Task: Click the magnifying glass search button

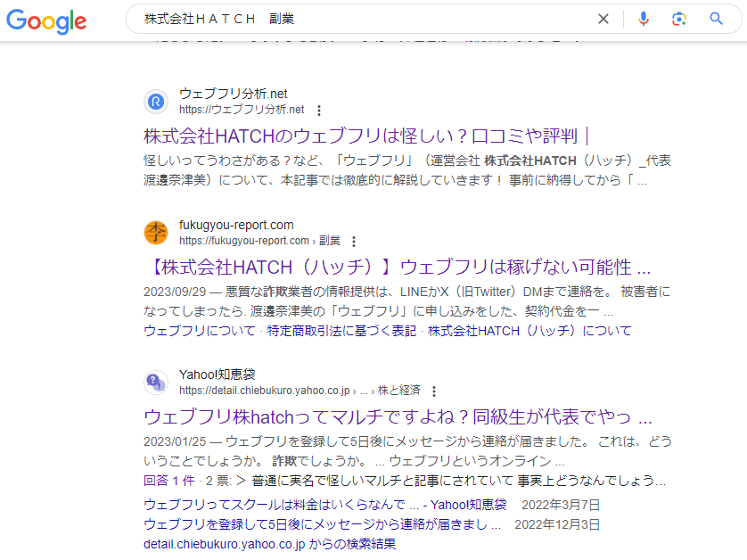Action: (716, 19)
